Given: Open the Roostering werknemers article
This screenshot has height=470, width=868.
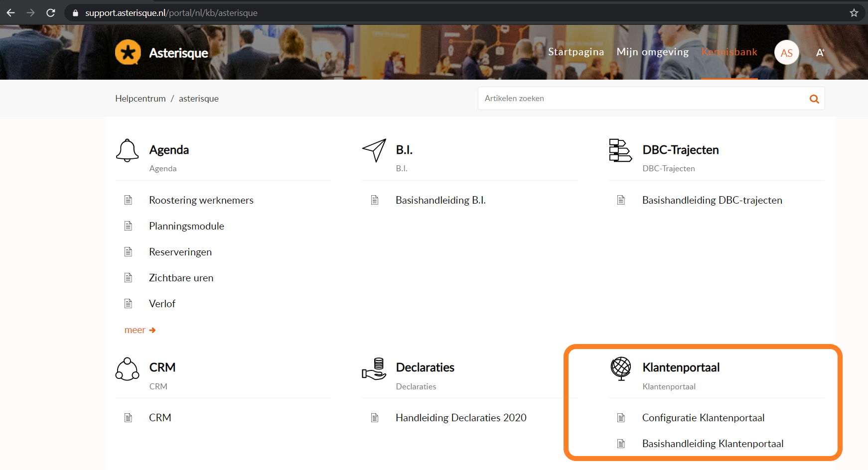Looking at the screenshot, I should (x=201, y=200).
